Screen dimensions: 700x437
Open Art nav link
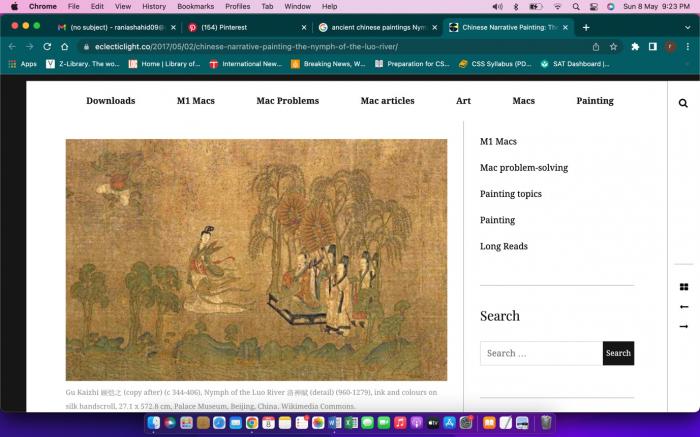[x=463, y=101]
